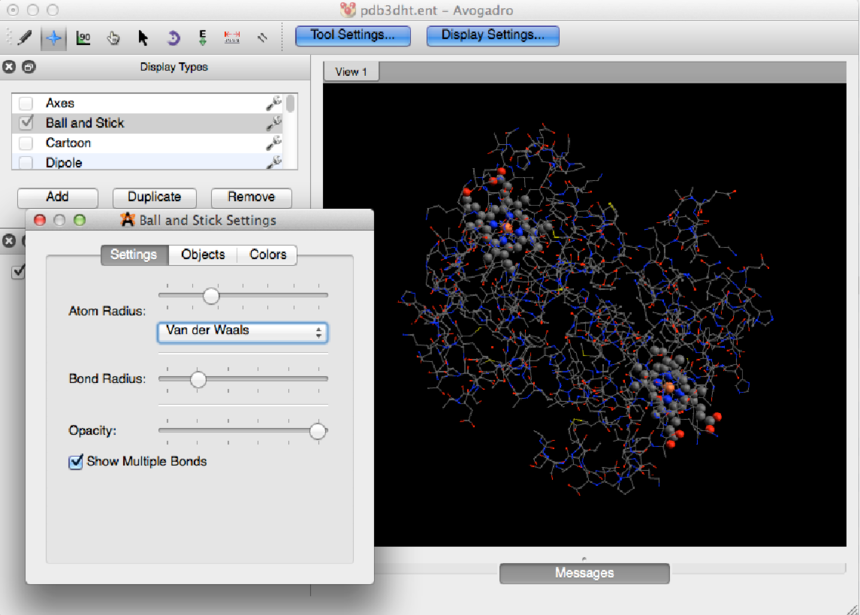
Task: Start the Auto Optimization tool
Action: click(x=203, y=38)
